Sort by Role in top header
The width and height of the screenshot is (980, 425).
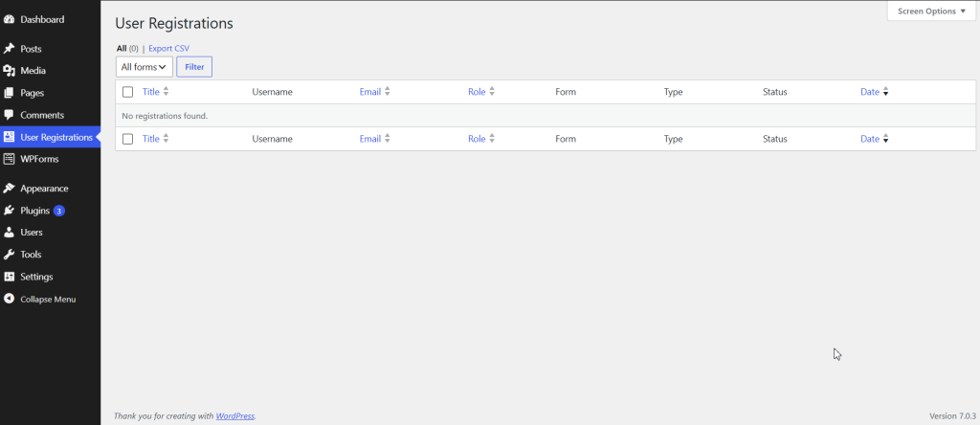pyautogui.click(x=477, y=92)
